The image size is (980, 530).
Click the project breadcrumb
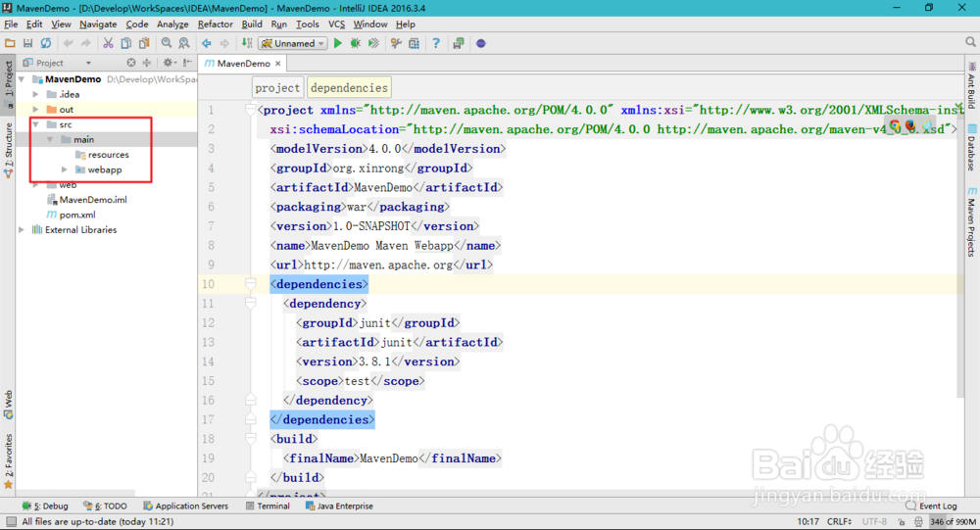(277, 87)
